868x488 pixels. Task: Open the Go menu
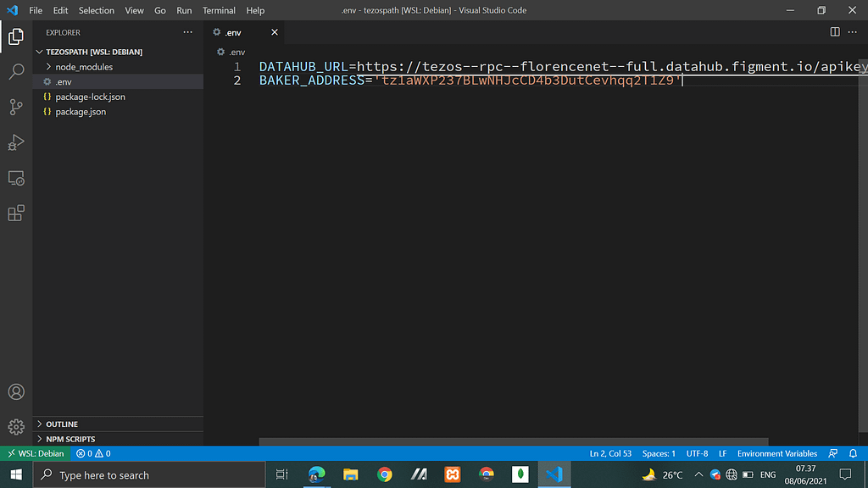point(160,10)
